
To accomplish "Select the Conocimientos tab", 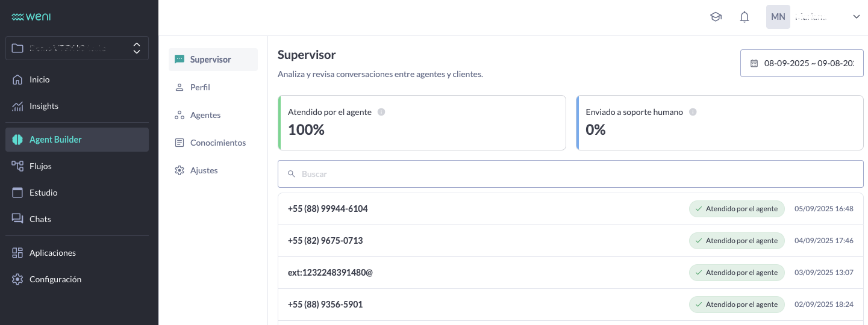I will point(217,143).
